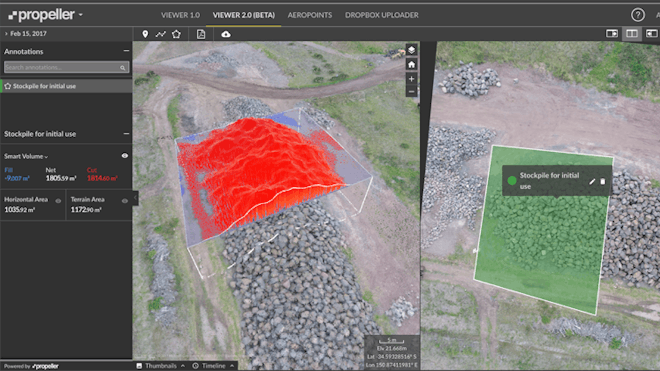Screen dimensions: 660x371
Task: Open the Smart Volume dropdown
Action: pos(26,156)
